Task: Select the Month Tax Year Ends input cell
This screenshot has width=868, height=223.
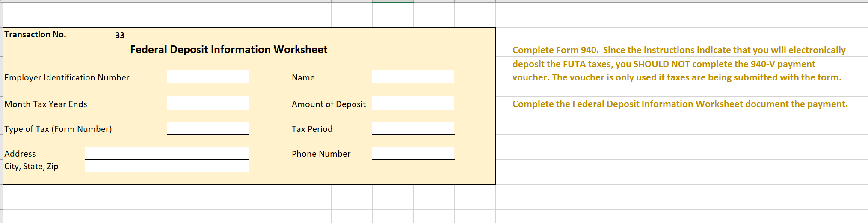Action: tap(208, 103)
